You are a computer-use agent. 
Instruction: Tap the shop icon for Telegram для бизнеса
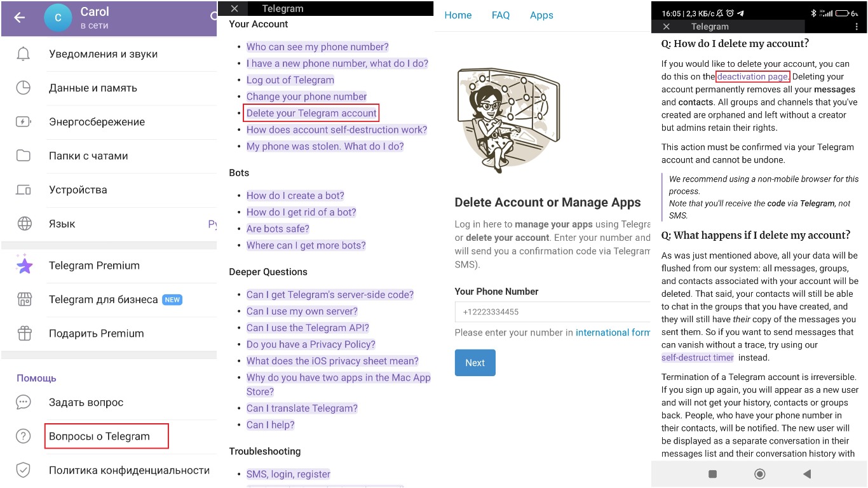(24, 299)
